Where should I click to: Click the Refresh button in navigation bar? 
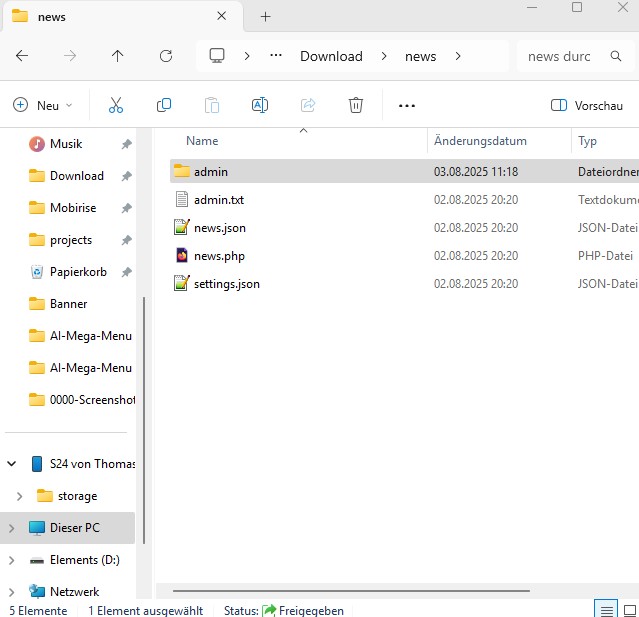pos(166,56)
